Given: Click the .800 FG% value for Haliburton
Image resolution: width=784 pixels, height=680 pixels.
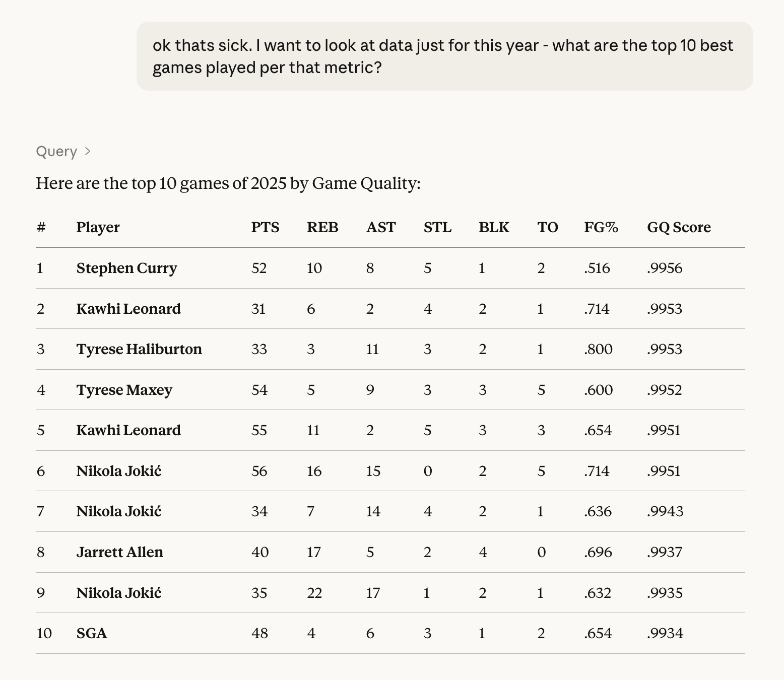Looking at the screenshot, I should (x=598, y=349).
